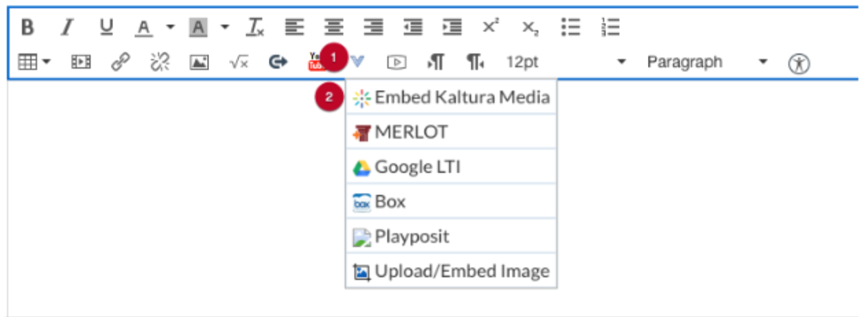Open the math equation editor
The image size is (868, 317).
[x=238, y=62]
